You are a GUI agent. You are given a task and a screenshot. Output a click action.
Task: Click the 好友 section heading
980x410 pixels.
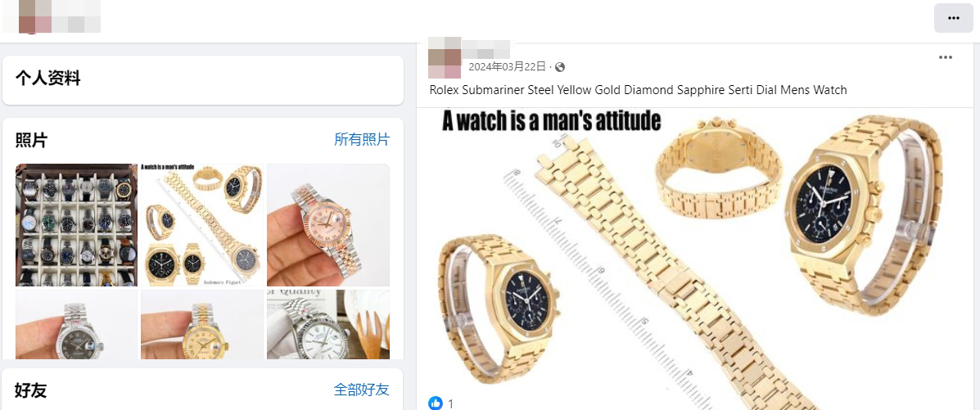pyautogui.click(x=31, y=390)
